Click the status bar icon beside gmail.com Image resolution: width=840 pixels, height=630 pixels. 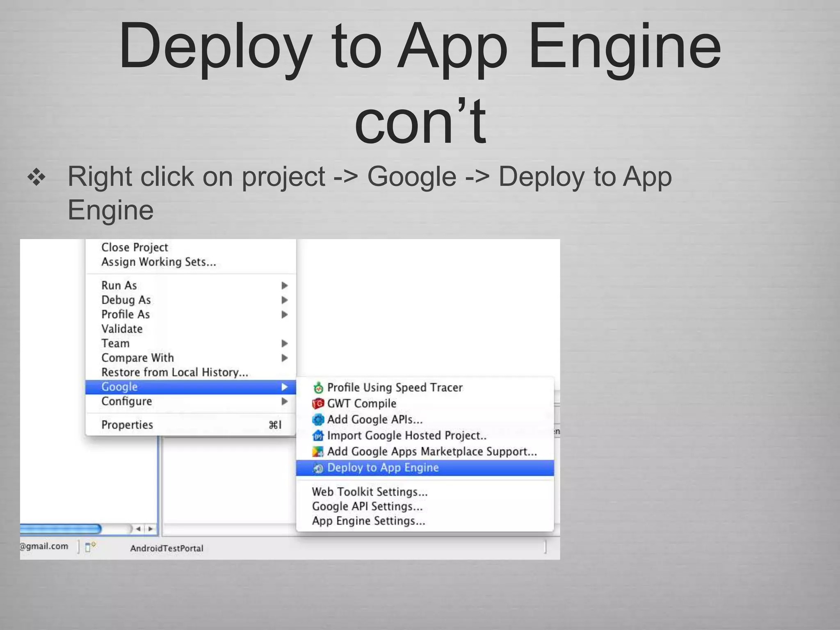point(90,547)
